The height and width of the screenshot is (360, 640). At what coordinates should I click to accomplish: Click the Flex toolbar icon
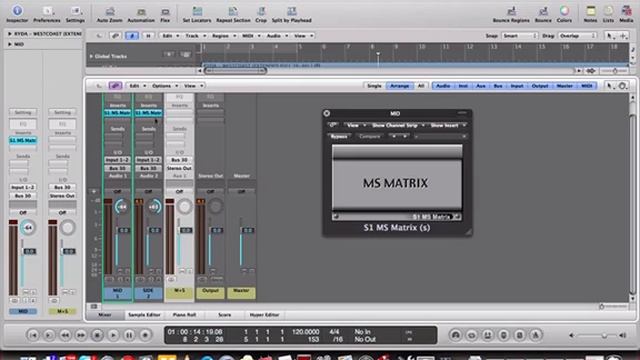pos(165,14)
